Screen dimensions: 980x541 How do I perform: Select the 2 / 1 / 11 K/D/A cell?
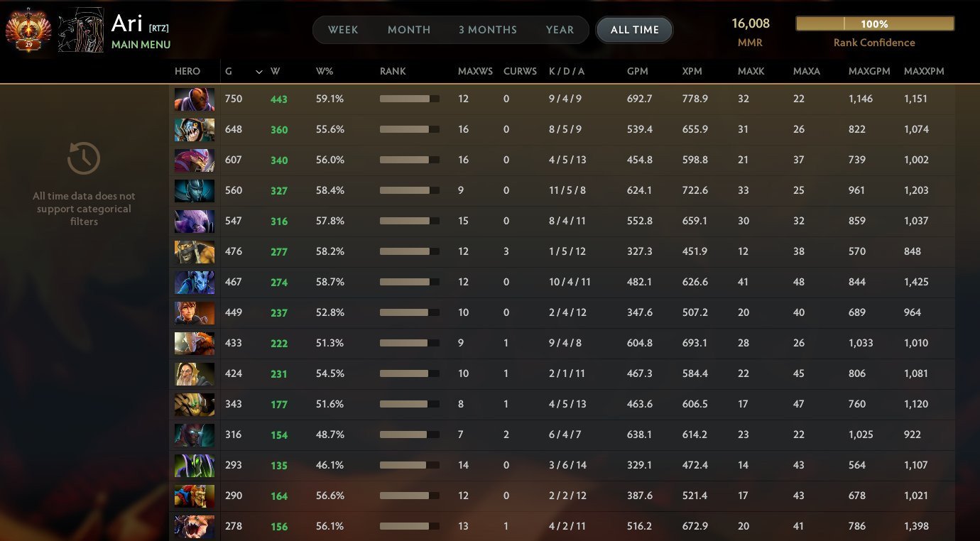coord(567,373)
